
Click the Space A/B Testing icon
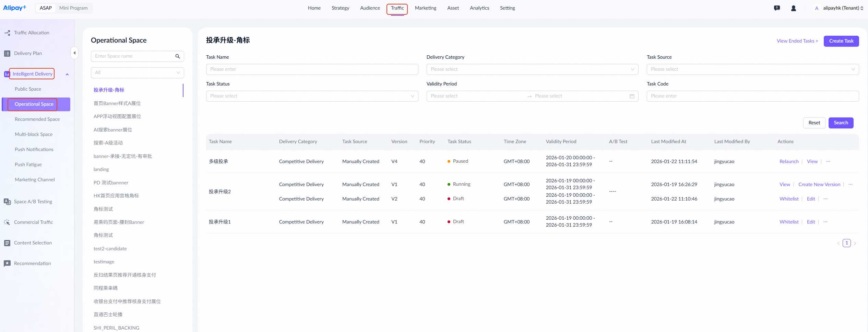(x=7, y=202)
